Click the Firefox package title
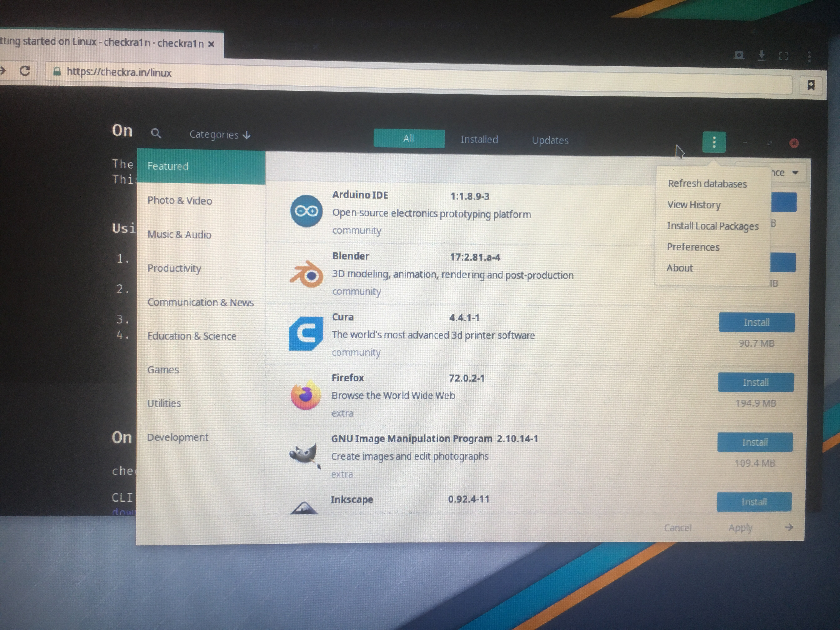840x630 pixels. point(347,378)
